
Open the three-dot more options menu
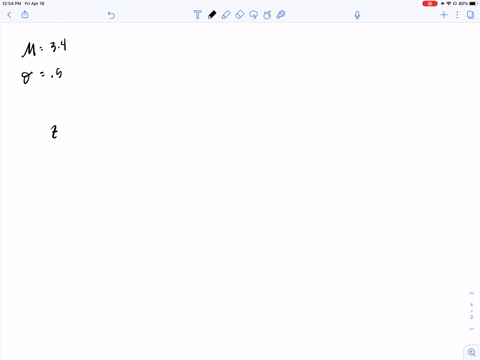coord(457,15)
